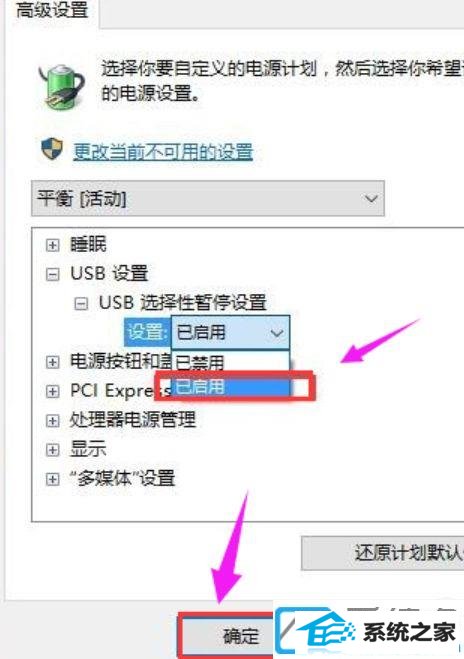Choose 已禁用 from the dropdown list

(230, 362)
